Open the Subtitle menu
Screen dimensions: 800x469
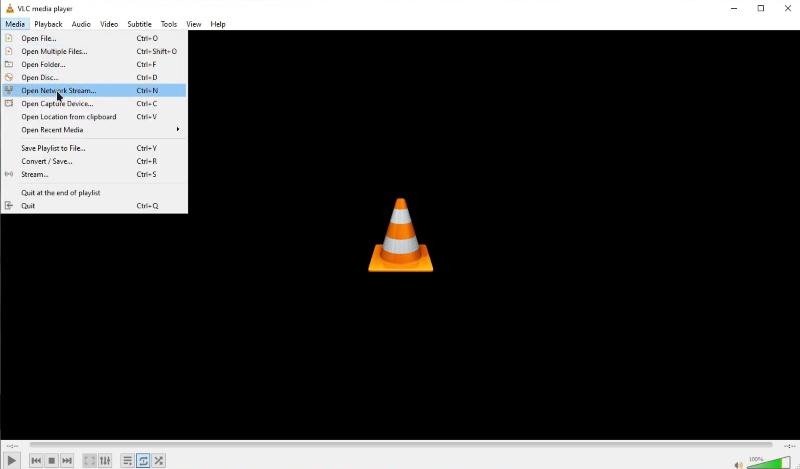point(139,24)
